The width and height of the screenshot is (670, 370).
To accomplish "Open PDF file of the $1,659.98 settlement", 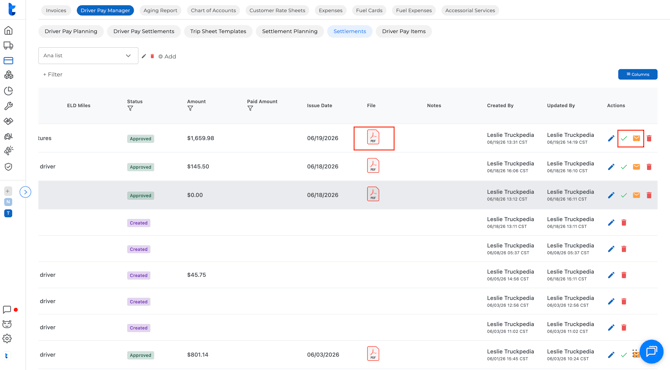I will (x=373, y=138).
